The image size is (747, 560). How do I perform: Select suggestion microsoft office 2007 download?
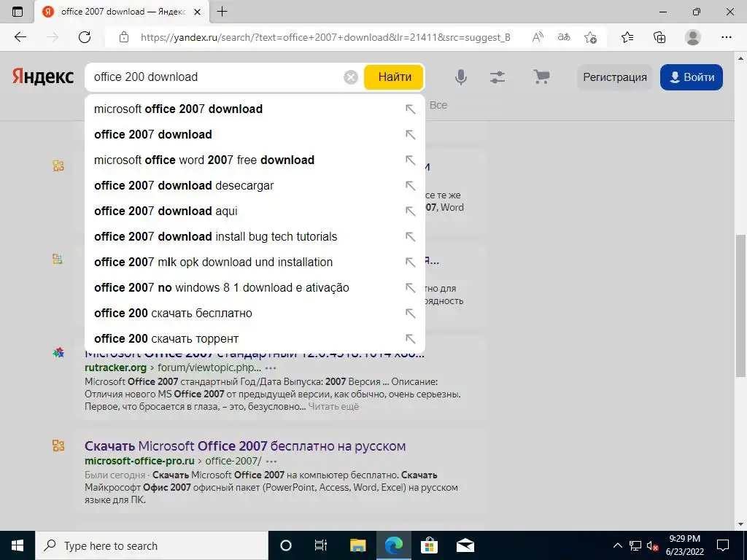[x=255, y=109]
